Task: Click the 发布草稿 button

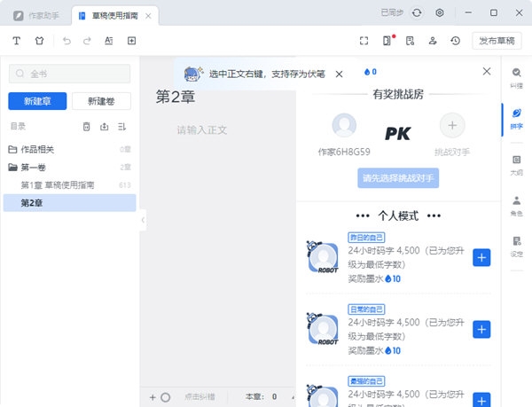Action: 497,41
